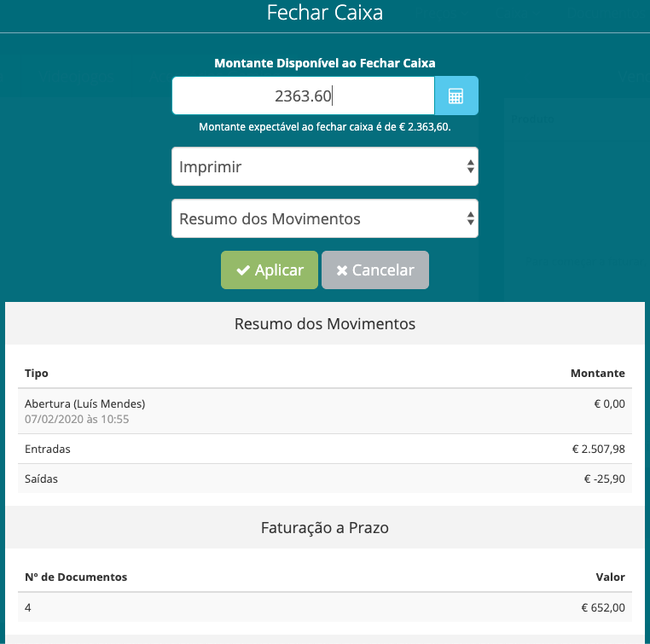Click the Valor column header
Screen dimensions: 650x644
610,577
